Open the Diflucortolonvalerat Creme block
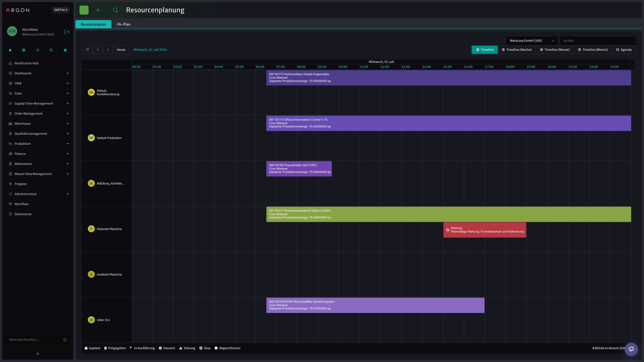The height and width of the screenshot is (362, 644). pyautogui.click(x=449, y=123)
